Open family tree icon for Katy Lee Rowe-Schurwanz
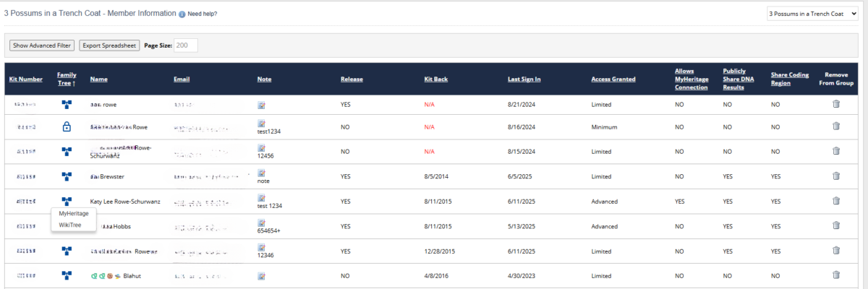Screen dimensions: 868x289 [x=67, y=201]
